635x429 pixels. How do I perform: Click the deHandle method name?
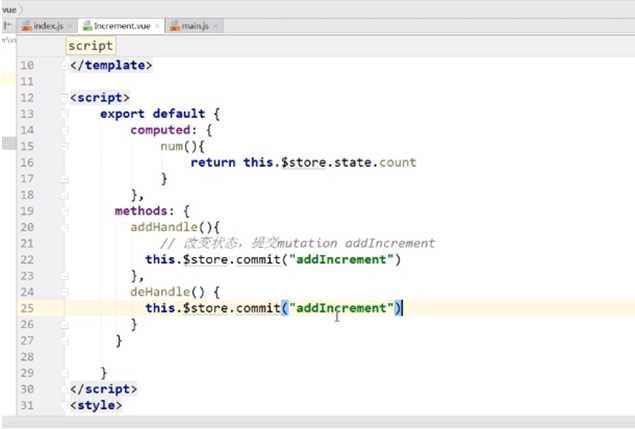[160, 292]
